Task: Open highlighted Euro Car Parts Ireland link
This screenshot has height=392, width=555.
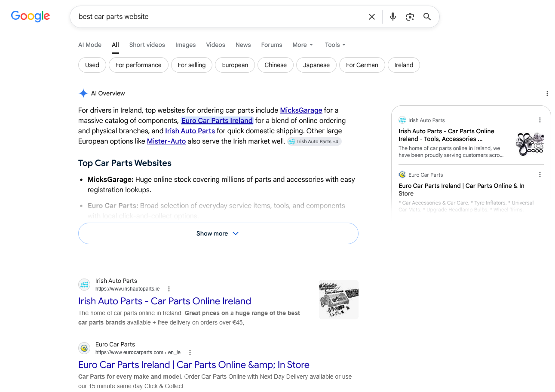Action: 217,120
